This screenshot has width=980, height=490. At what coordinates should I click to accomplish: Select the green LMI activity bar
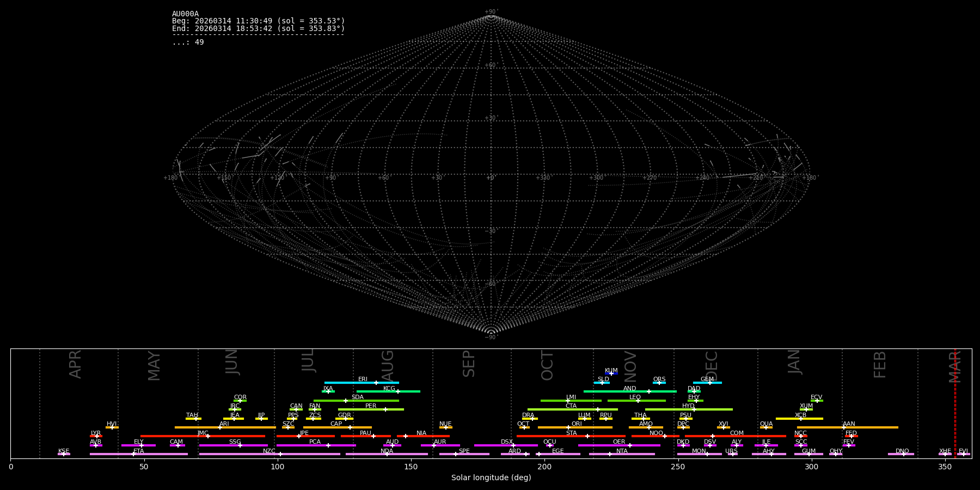tap(571, 401)
